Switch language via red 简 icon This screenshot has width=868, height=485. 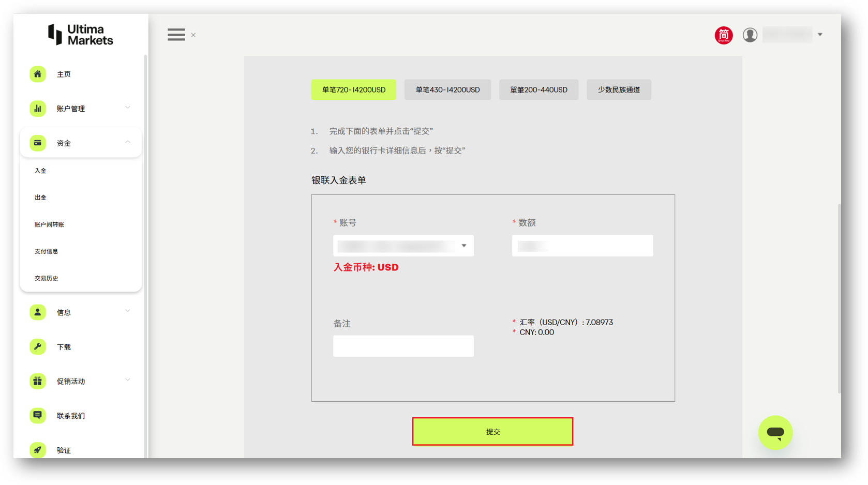(724, 35)
